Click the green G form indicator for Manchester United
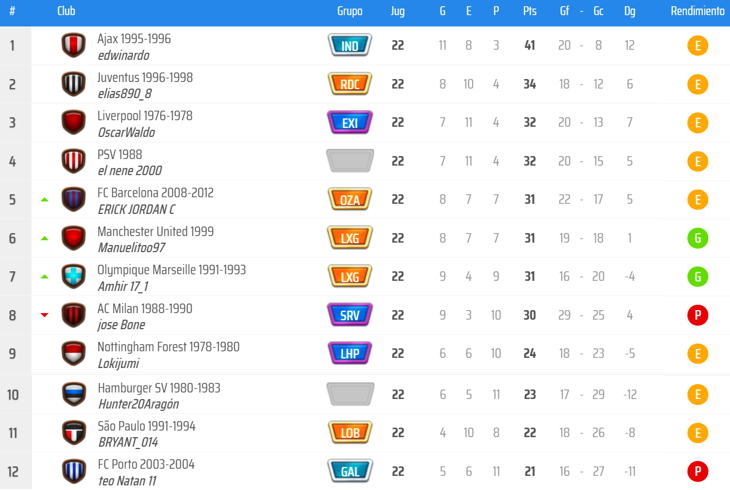Image resolution: width=730 pixels, height=490 pixels. pos(698,238)
